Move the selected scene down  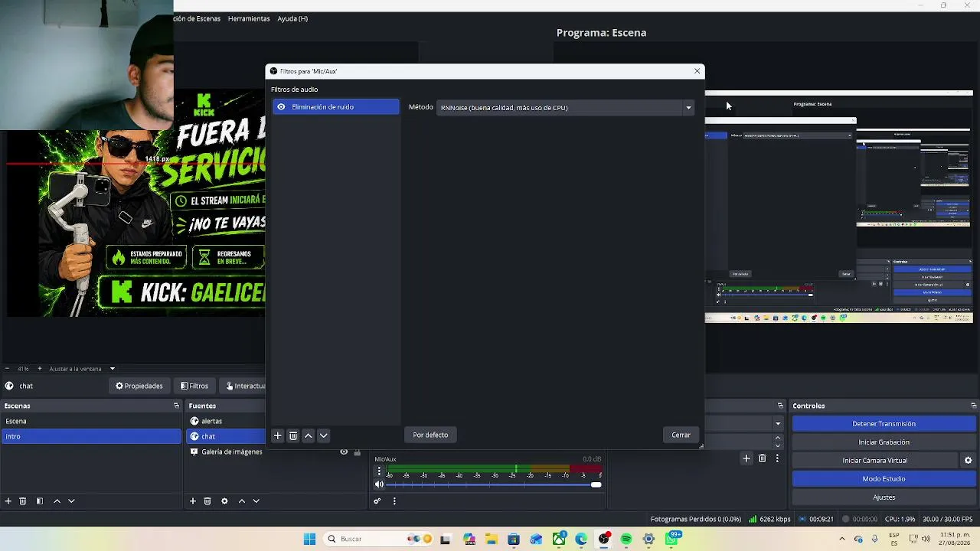(x=71, y=501)
